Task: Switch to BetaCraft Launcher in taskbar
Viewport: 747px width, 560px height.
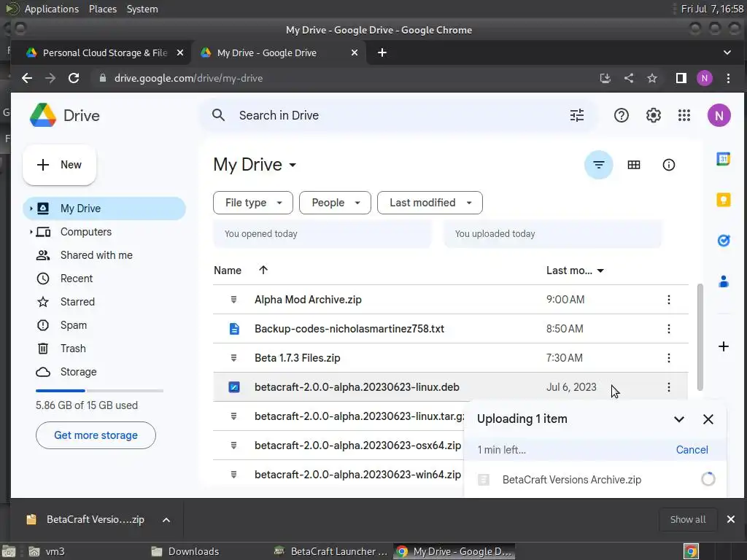Action: 332,551
